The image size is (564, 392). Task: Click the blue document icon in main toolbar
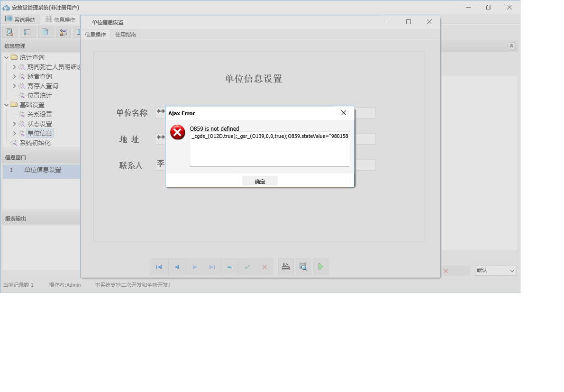click(45, 32)
